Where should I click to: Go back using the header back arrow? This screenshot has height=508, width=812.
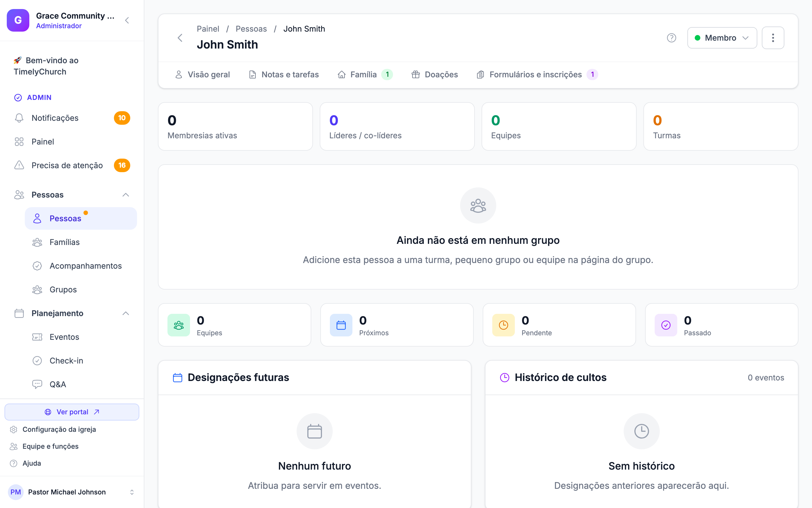pyautogui.click(x=180, y=38)
